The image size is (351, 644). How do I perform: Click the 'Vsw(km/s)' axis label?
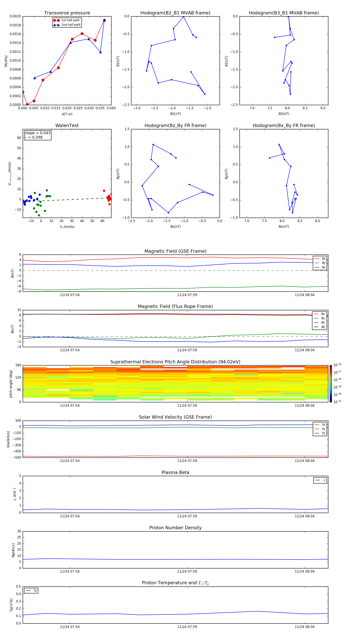8,439
